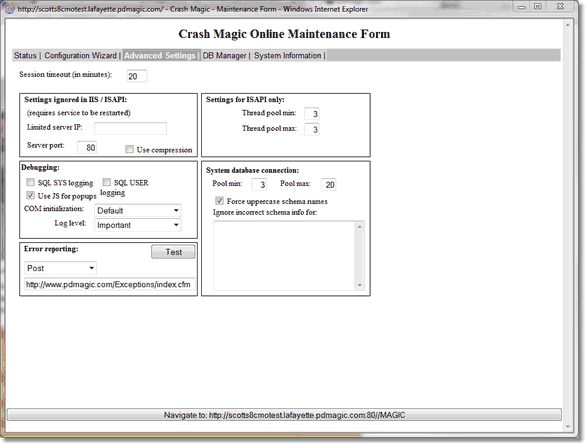
Task: Click the Internet Explorer icon in title bar
Action: click(x=10, y=9)
